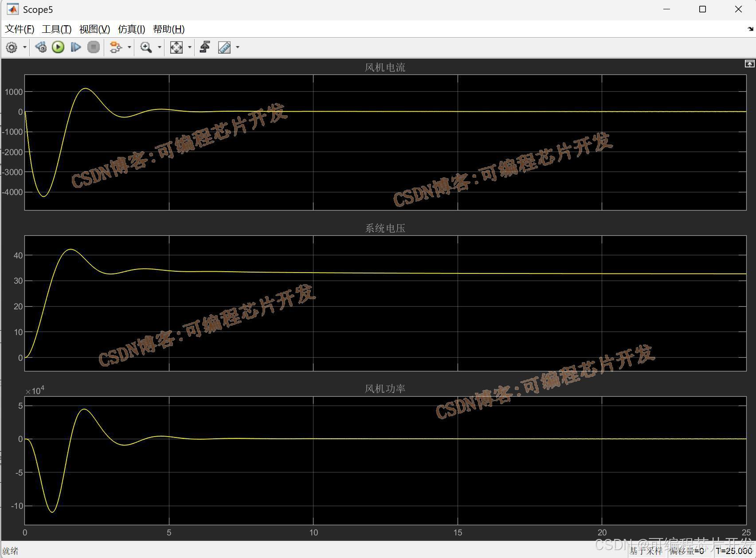The width and height of the screenshot is (756, 558).
Task: Open the triggers tool icon
Action: (x=205, y=47)
